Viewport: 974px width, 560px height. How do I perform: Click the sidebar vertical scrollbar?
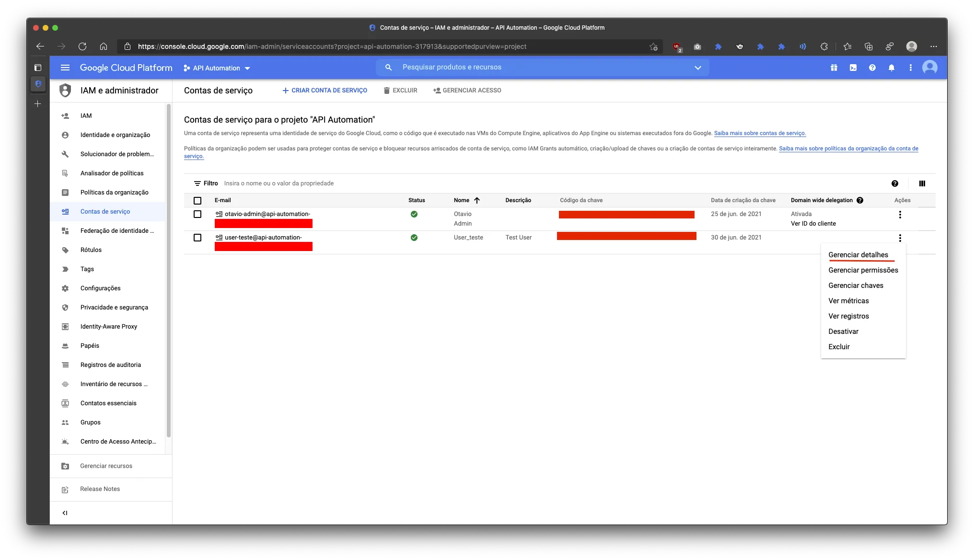click(x=168, y=271)
